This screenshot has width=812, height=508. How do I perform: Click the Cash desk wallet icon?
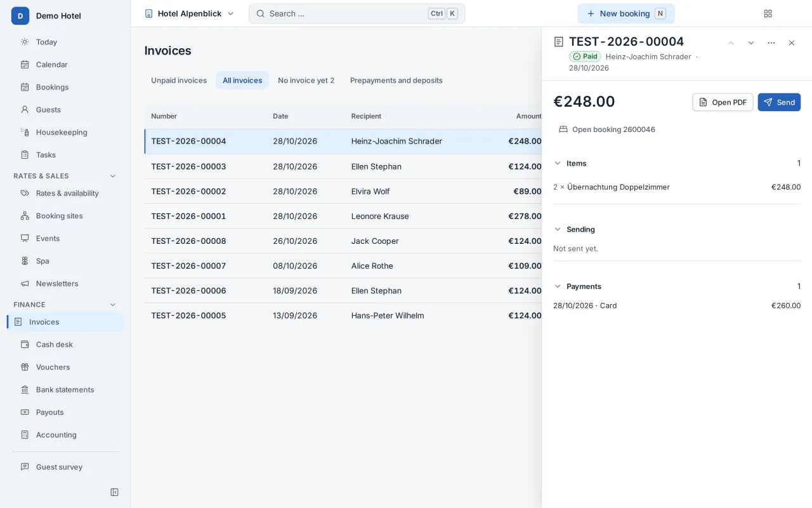pos(25,345)
